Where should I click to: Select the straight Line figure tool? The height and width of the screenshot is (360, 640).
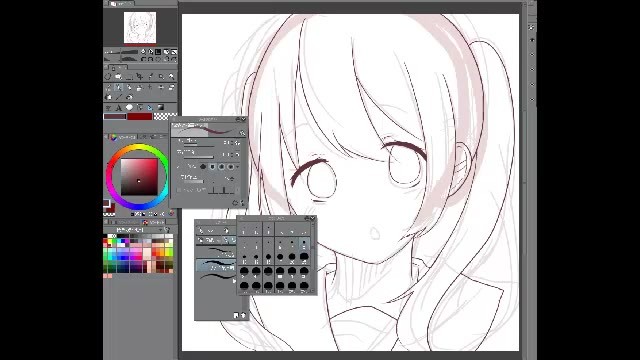point(119,97)
